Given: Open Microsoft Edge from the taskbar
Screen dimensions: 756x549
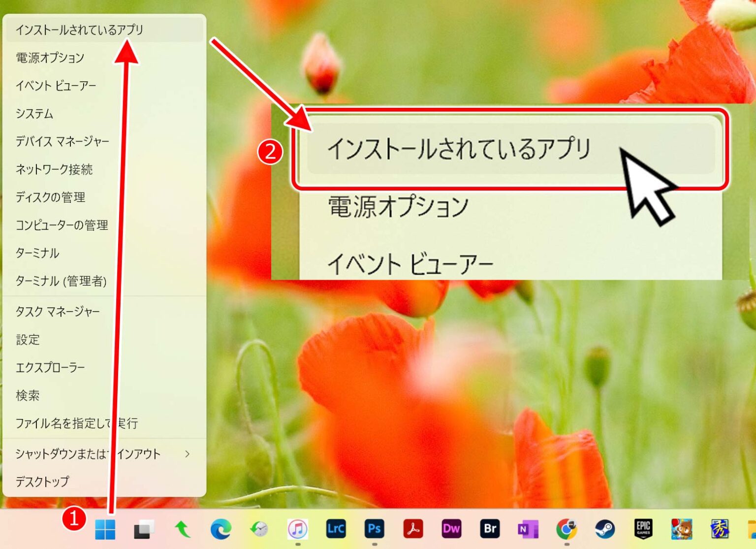Looking at the screenshot, I should pos(221,529).
